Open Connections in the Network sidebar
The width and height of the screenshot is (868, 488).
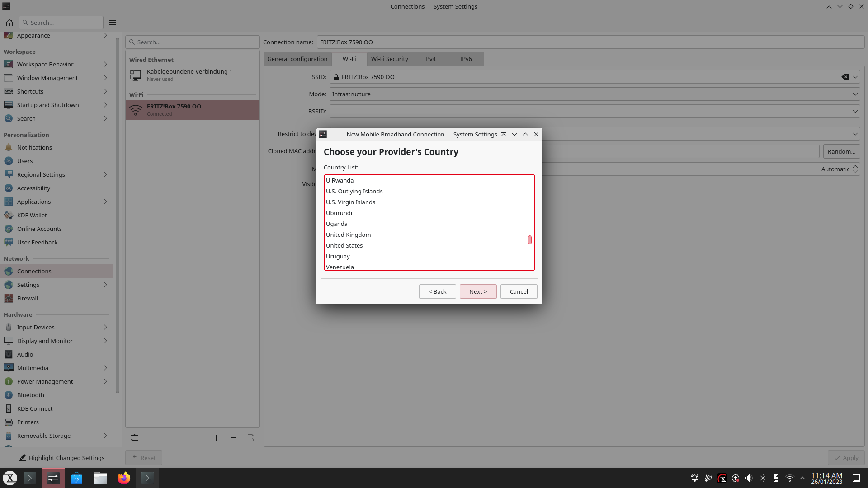[33, 271]
